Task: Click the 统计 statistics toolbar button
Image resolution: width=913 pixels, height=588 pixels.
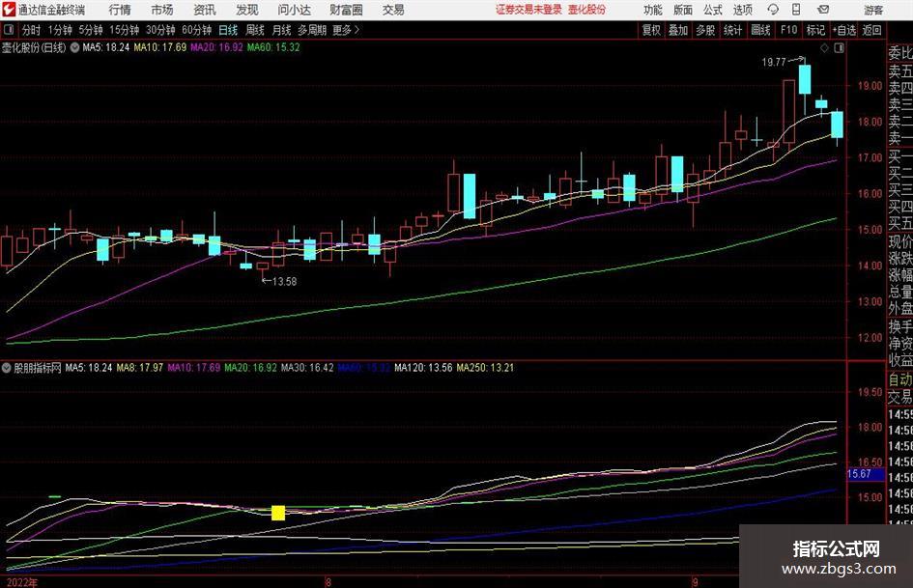Action: point(732,30)
